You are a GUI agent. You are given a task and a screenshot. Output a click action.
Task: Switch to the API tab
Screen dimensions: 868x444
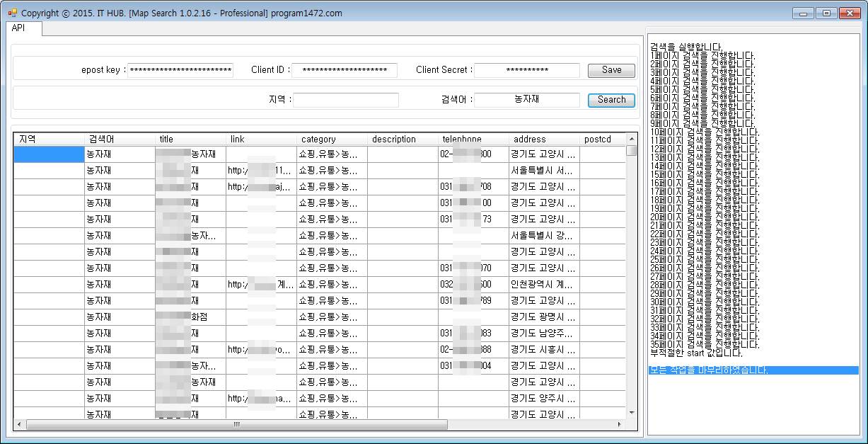coord(19,28)
